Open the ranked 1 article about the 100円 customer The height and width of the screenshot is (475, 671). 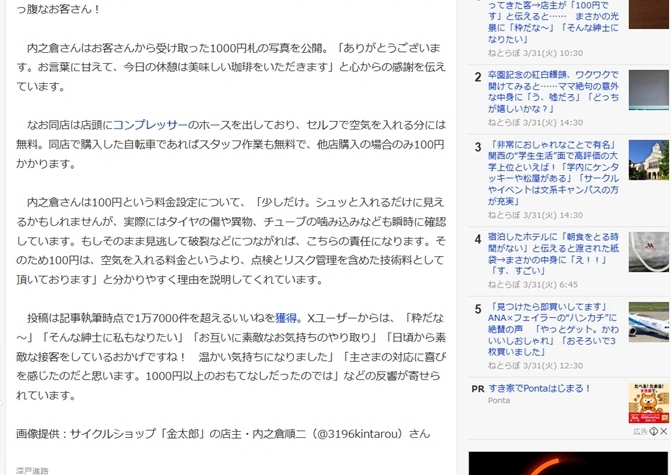point(553,22)
